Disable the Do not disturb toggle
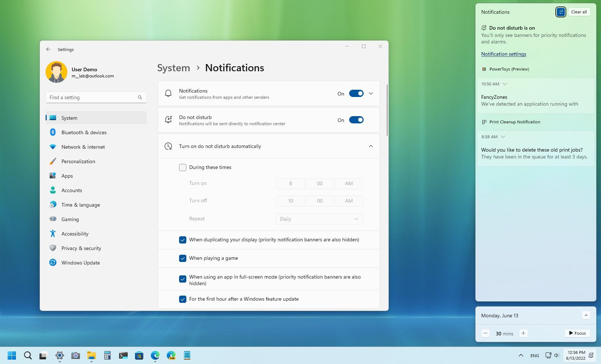Image resolution: width=601 pixels, height=364 pixels. [x=356, y=120]
